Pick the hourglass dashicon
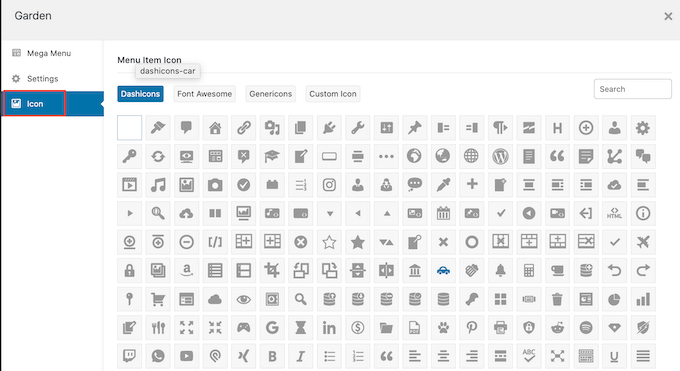680x371 pixels. point(301,328)
